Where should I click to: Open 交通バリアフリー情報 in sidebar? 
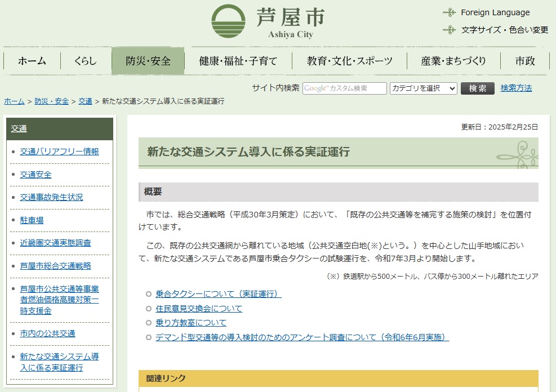click(x=59, y=152)
